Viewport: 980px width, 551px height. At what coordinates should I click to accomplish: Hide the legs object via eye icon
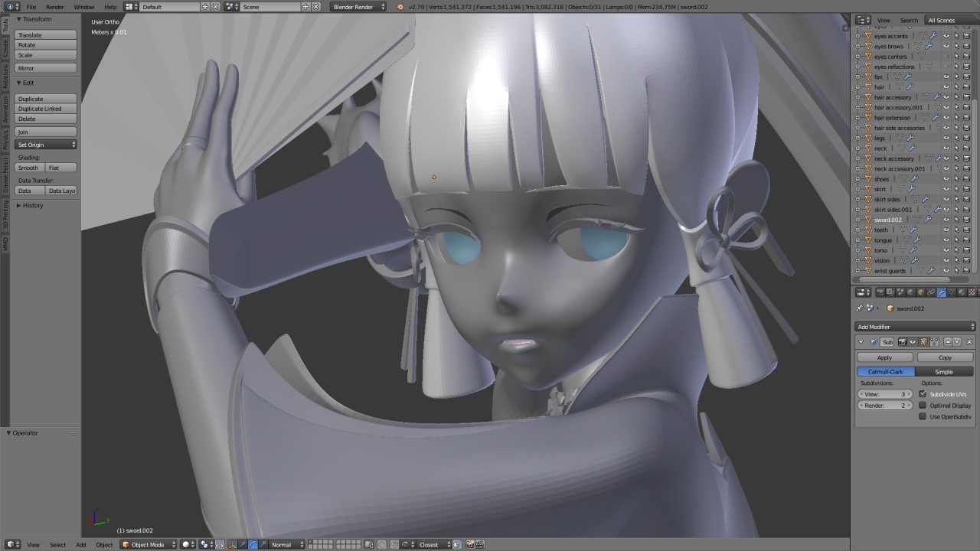(x=946, y=138)
